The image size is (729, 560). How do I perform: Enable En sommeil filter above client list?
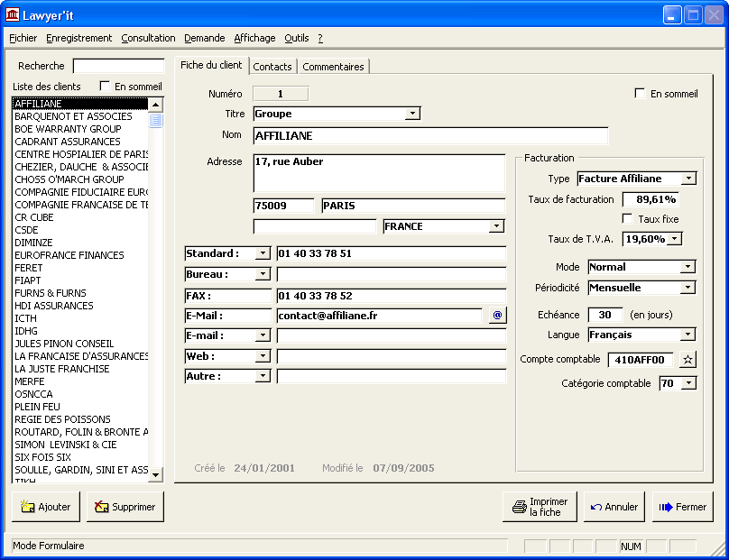tap(106, 87)
